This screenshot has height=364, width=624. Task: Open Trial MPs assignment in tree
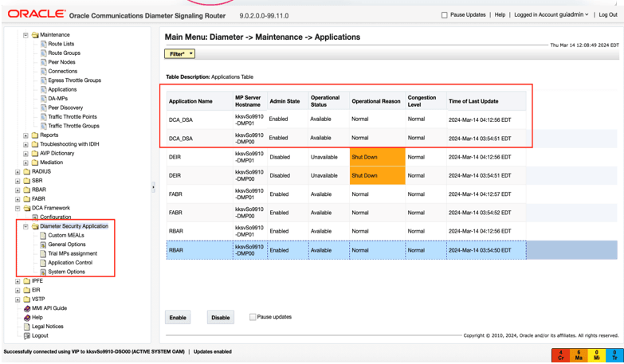pyautogui.click(x=73, y=253)
